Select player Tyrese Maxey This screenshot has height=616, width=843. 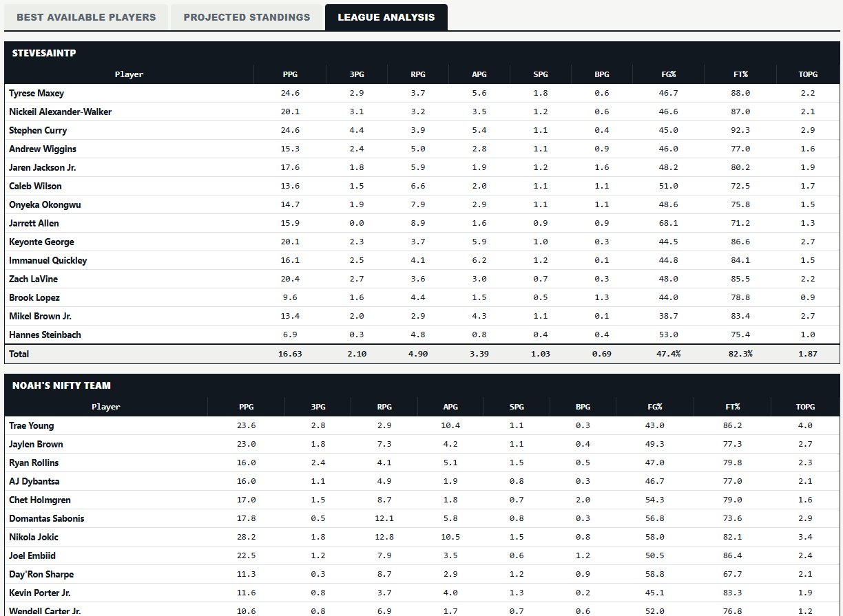click(x=37, y=93)
